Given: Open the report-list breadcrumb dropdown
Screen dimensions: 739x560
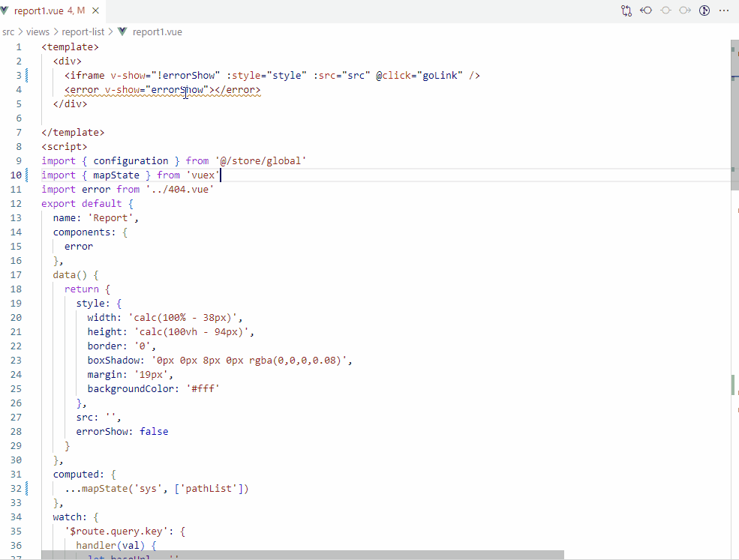Looking at the screenshot, I should pos(83,31).
